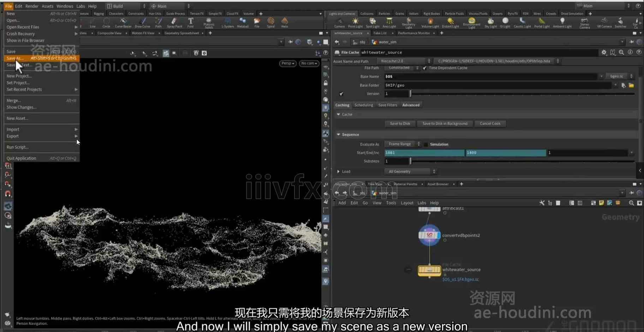The image size is (644, 332).
Task: Click the Save to Disk button
Action: coord(400,124)
